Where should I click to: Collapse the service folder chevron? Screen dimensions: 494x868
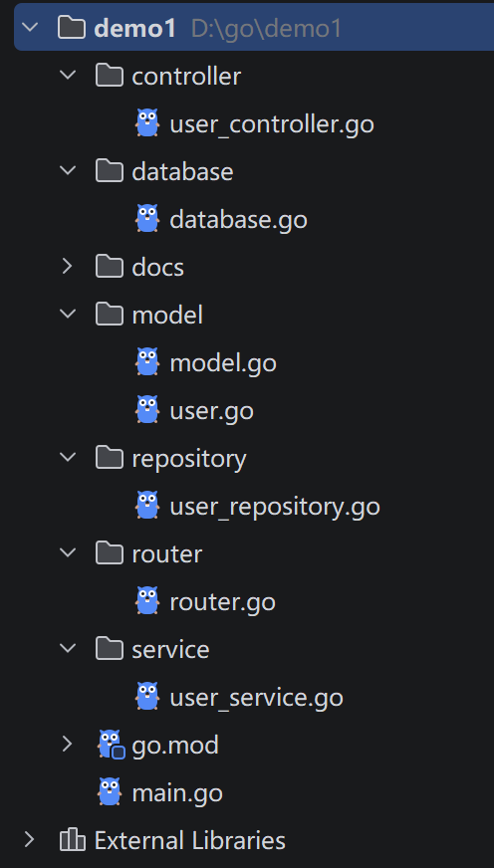point(68,648)
